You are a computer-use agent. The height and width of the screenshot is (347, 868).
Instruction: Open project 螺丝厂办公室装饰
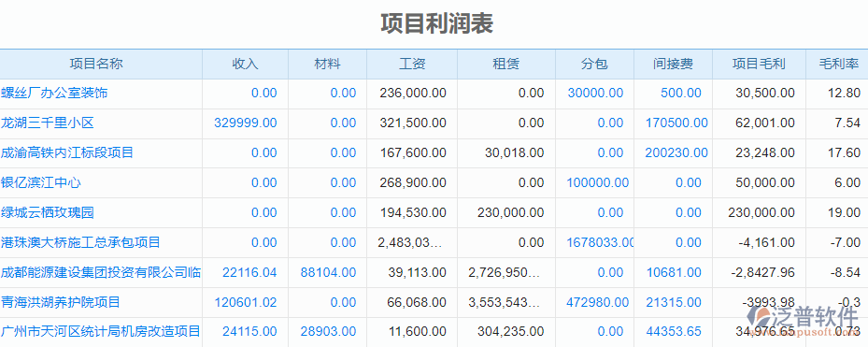tap(54, 94)
